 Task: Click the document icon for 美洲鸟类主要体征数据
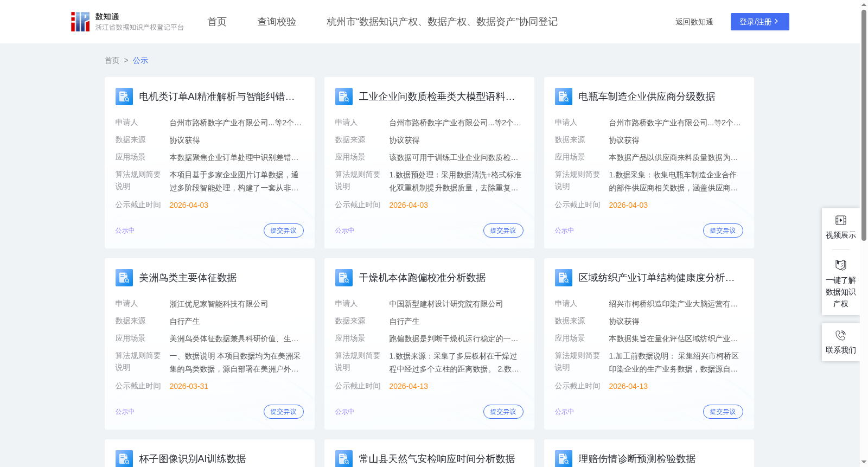pyautogui.click(x=124, y=278)
